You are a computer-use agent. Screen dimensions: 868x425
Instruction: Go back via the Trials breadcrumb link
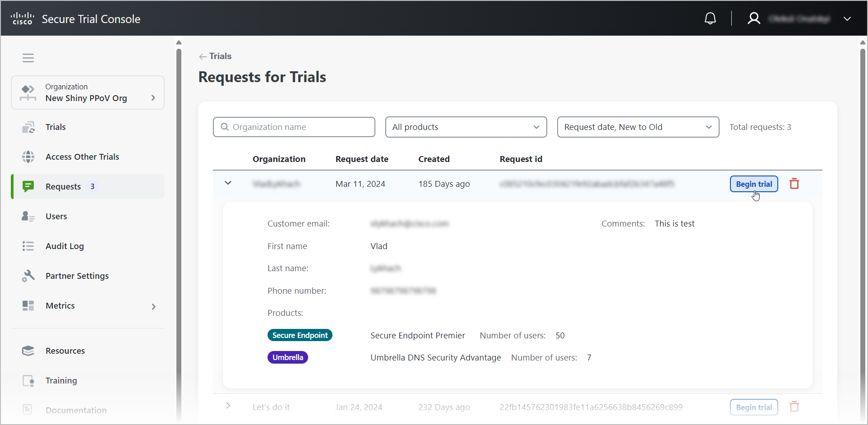(220, 56)
